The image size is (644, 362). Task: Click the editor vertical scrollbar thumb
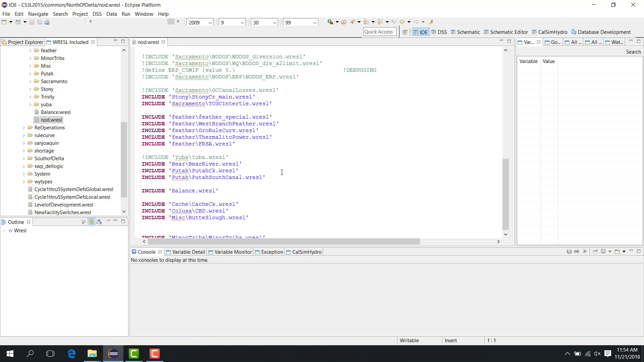coord(505,194)
